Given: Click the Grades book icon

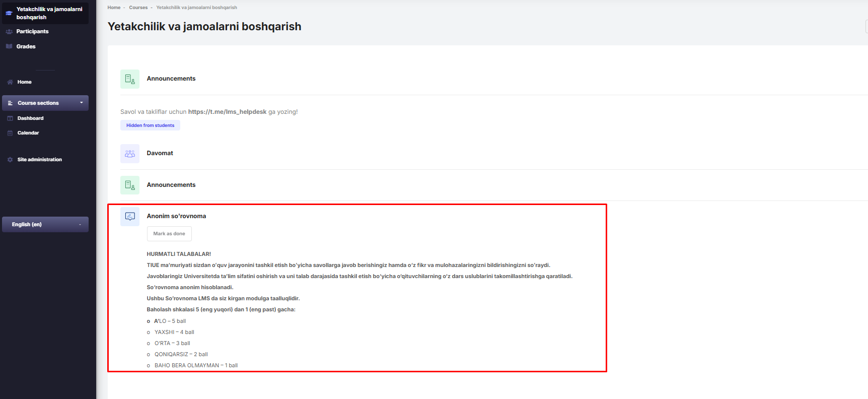Looking at the screenshot, I should click(9, 46).
